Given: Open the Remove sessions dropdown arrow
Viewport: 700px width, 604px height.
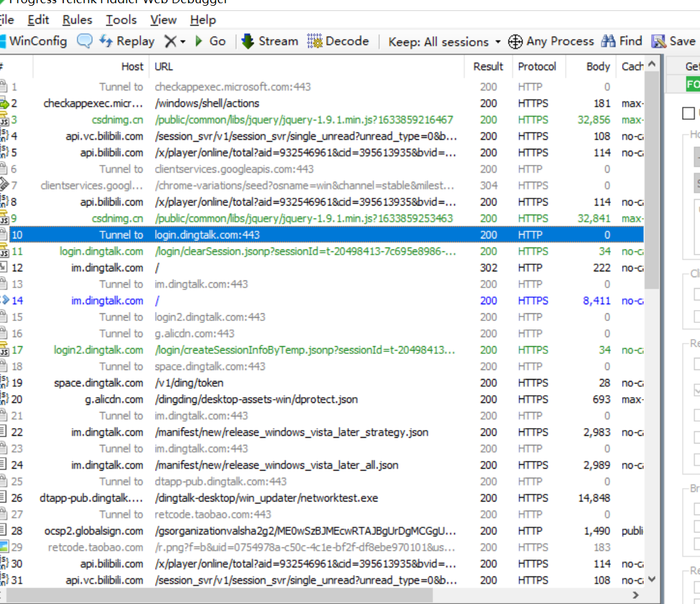Looking at the screenshot, I should (x=182, y=42).
